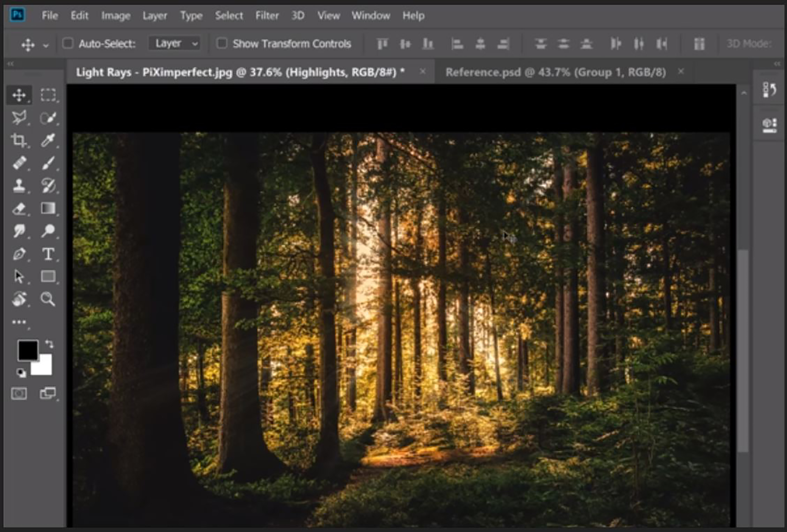Click the Photoshop Ps logo
This screenshot has height=532, width=787.
pos(18,15)
